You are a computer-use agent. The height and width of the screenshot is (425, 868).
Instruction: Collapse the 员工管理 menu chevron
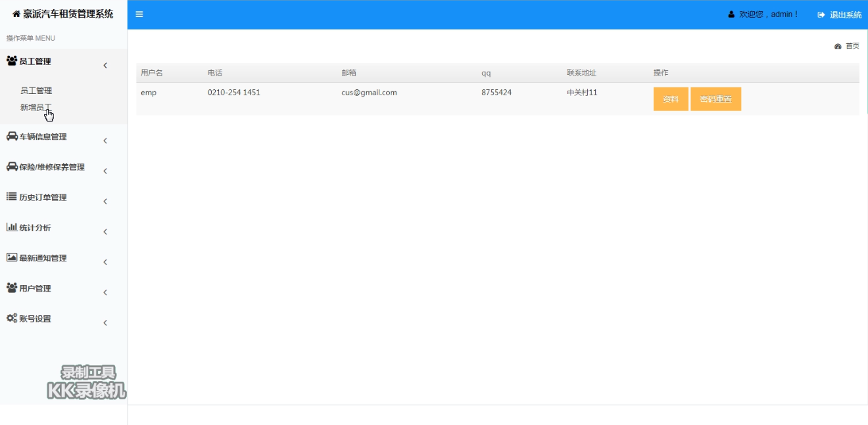point(105,66)
